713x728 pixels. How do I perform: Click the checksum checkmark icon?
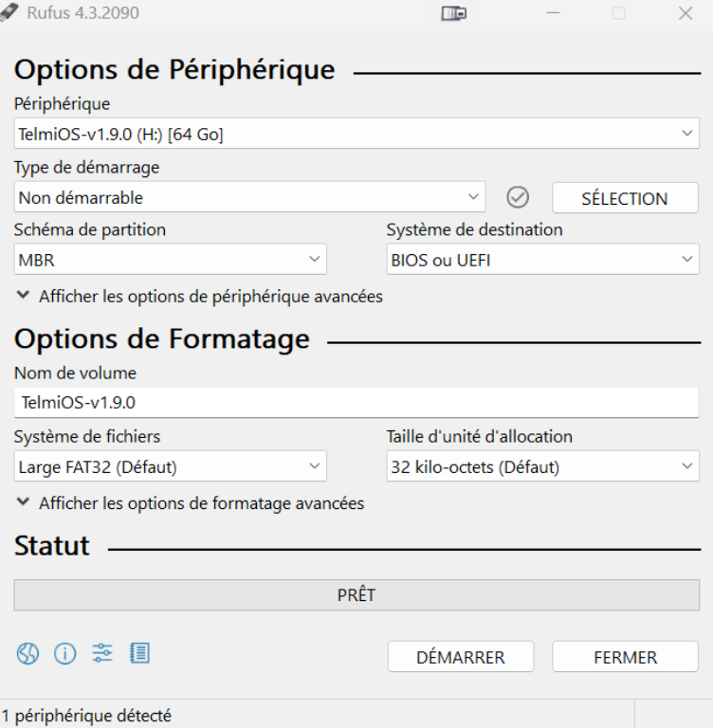pyautogui.click(x=518, y=197)
